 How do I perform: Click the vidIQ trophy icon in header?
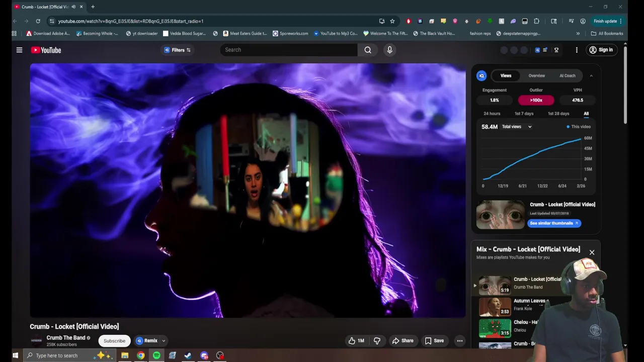556,50
